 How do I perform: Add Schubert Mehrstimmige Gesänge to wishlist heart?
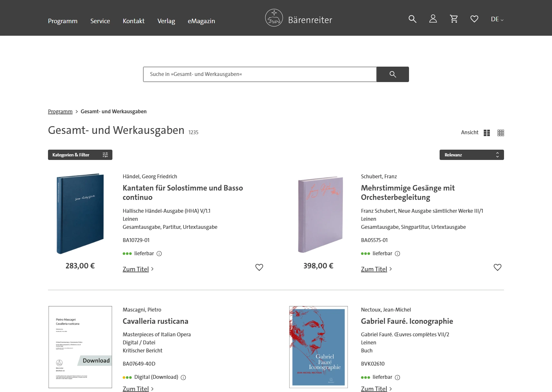[x=498, y=267]
